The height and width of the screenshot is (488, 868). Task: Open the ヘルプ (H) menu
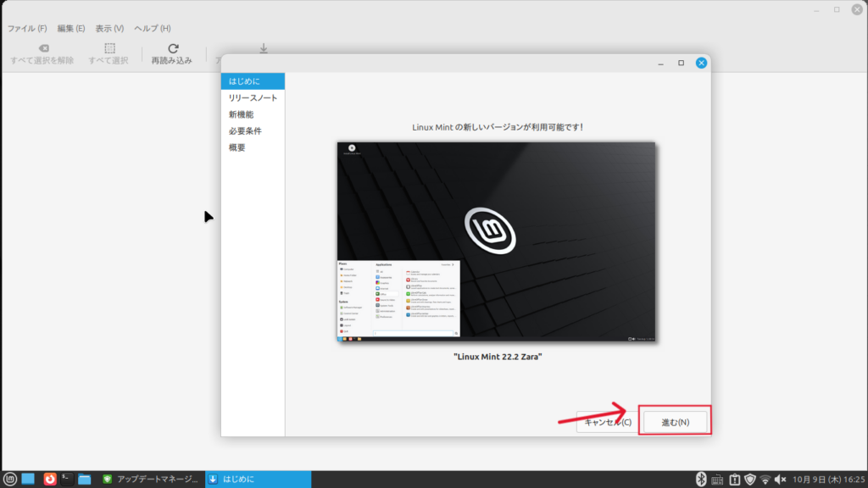pos(152,28)
